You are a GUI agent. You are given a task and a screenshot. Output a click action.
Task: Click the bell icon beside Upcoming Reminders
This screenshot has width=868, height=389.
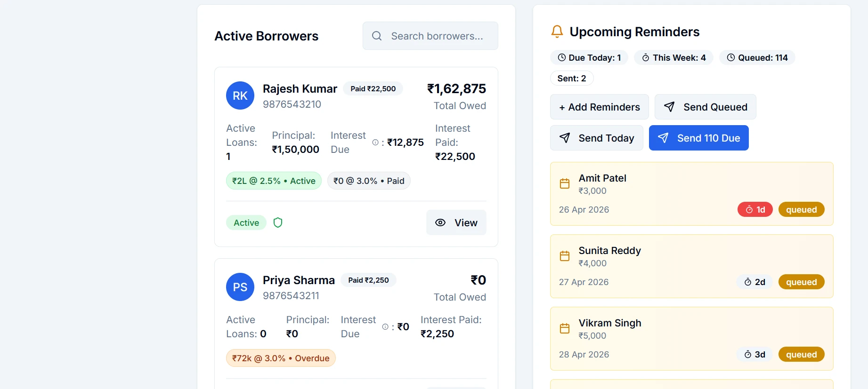(x=557, y=32)
